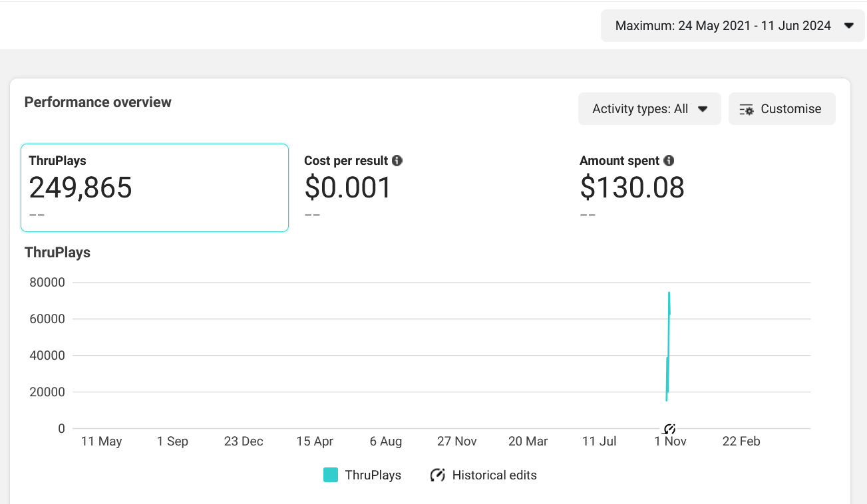Click the caret arrow of date range selector
Viewport: 867px width, 504px height.
(x=848, y=26)
